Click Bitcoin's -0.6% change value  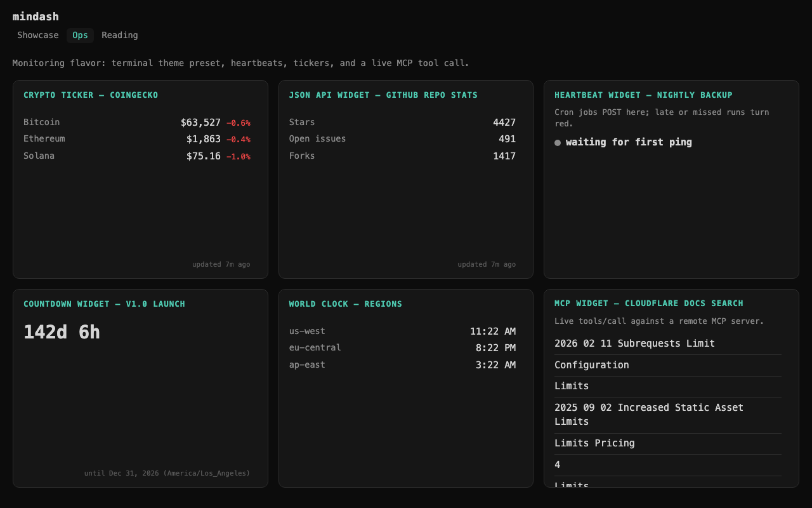pos(239,123)
